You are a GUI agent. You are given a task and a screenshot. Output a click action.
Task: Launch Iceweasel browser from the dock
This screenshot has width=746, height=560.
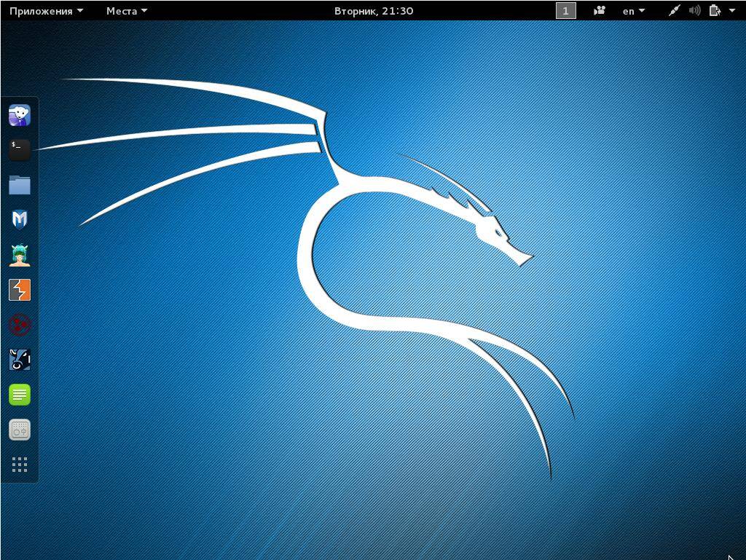pyautogui.click(x=20, y=115)
